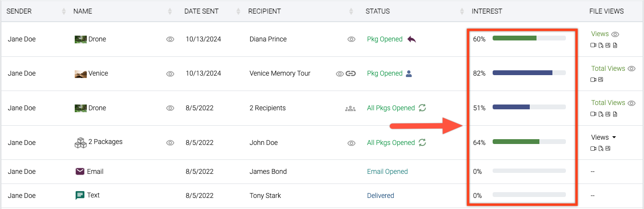Click the Email Opened status for James Bond

pyautogui.click(x=387, y=171)
